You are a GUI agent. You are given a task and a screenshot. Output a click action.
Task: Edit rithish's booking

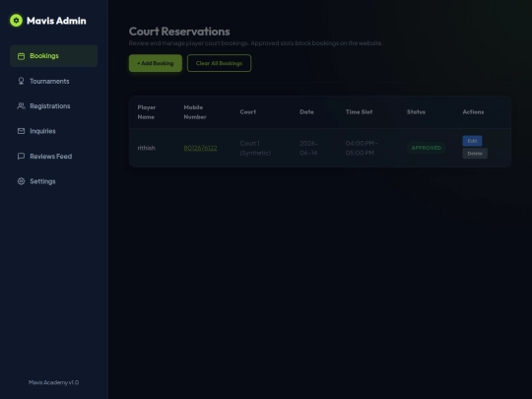click(472, 141)
